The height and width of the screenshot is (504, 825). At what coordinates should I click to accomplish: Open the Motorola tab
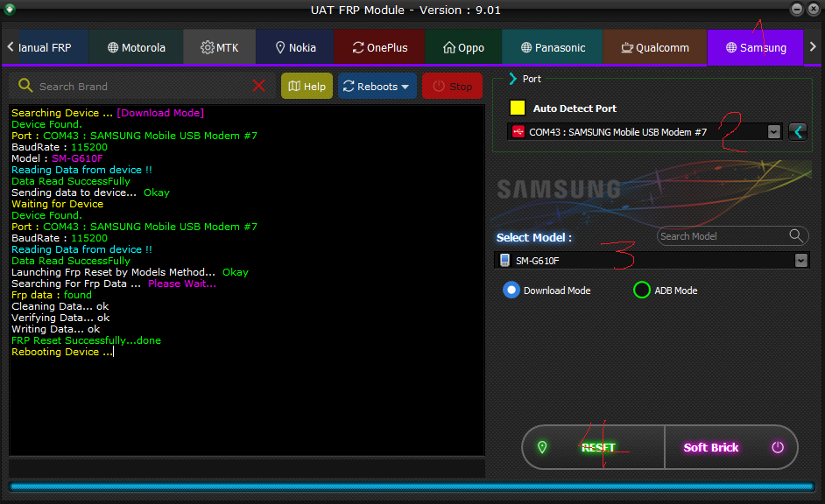(x=137, y=47)
